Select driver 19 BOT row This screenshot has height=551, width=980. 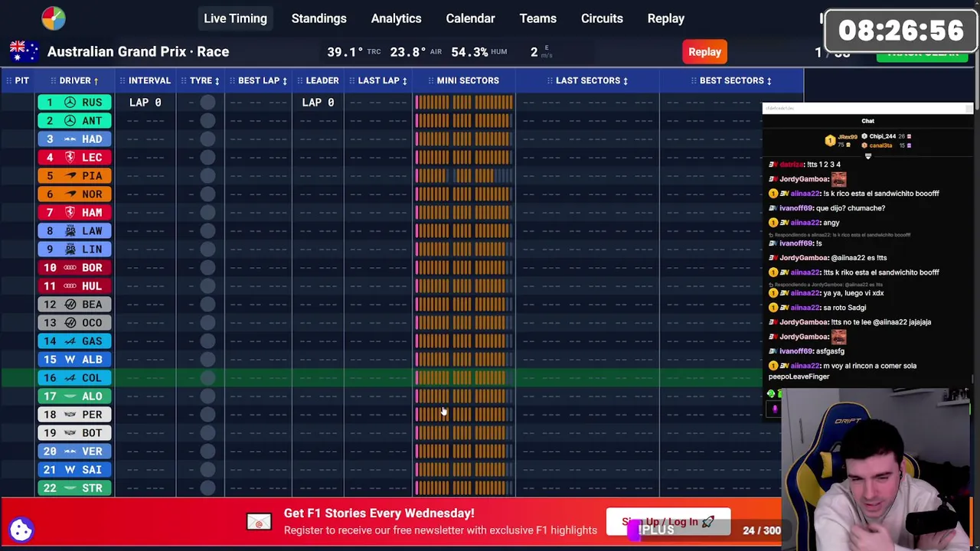click(x=75, y=433)
